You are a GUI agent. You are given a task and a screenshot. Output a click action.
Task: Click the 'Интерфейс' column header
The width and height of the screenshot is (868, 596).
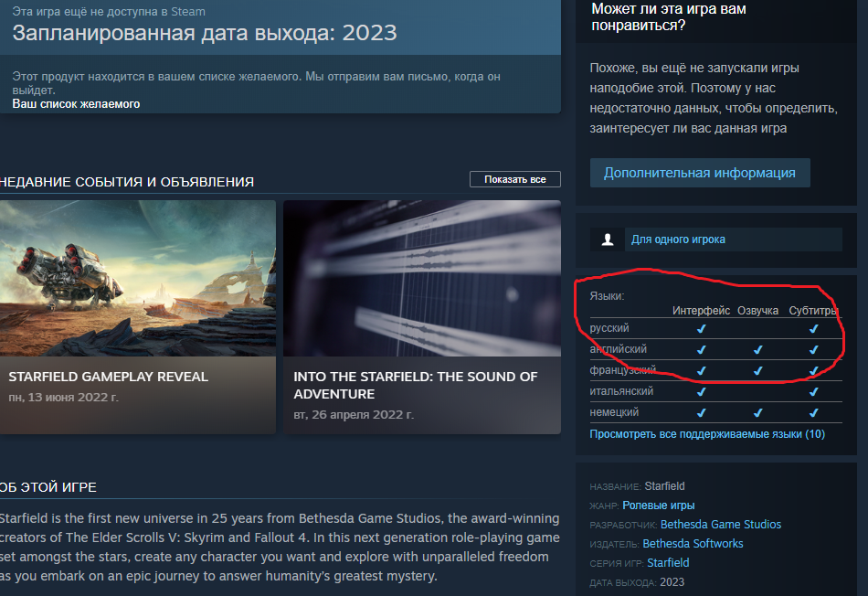[701, 311]
